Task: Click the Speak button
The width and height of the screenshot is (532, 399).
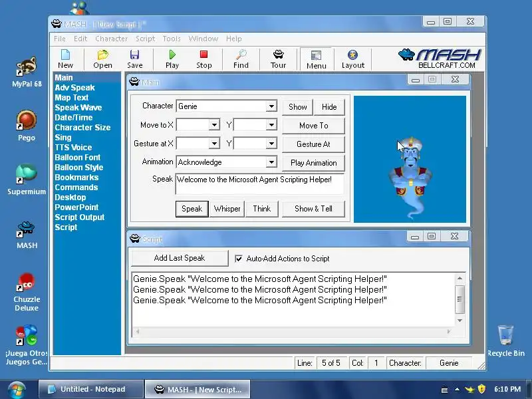Action: 192,209
